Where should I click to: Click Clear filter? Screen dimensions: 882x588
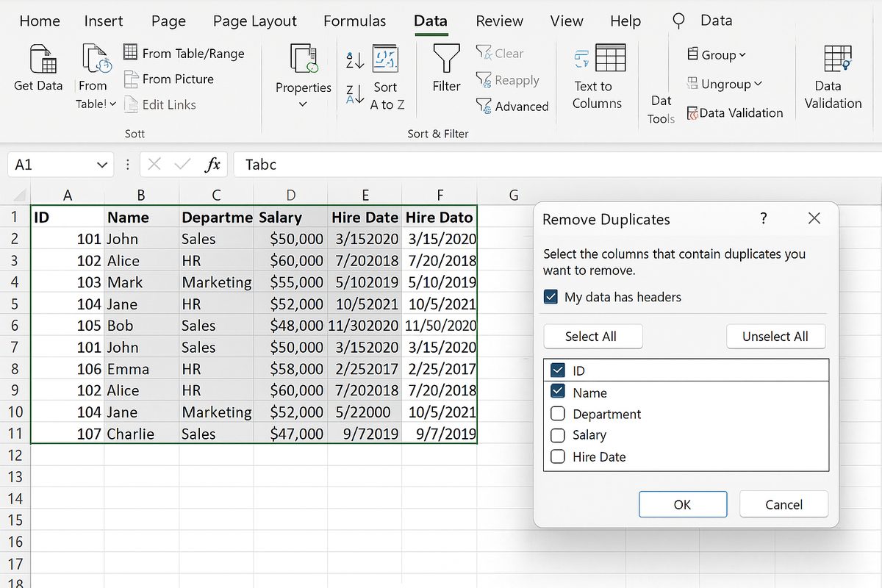coord(500,53)
